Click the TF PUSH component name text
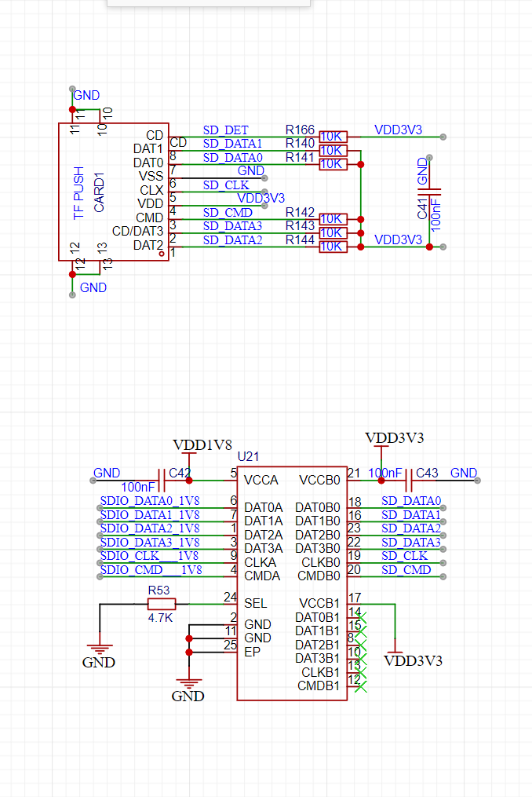Image resolution: width=532 pixels, height=797 pixels. click(x=78, y=192)
